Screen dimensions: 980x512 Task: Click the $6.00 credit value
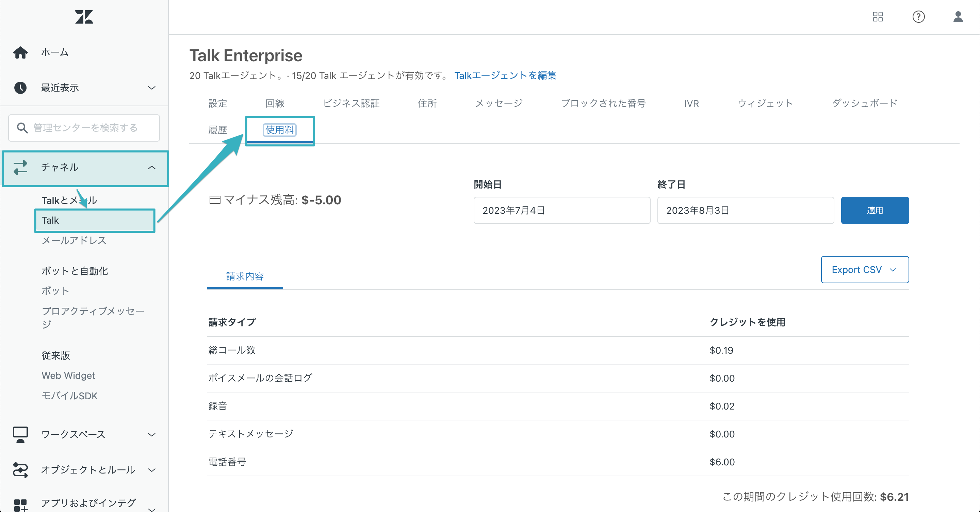pyautogui.click(x=722, y=462)
